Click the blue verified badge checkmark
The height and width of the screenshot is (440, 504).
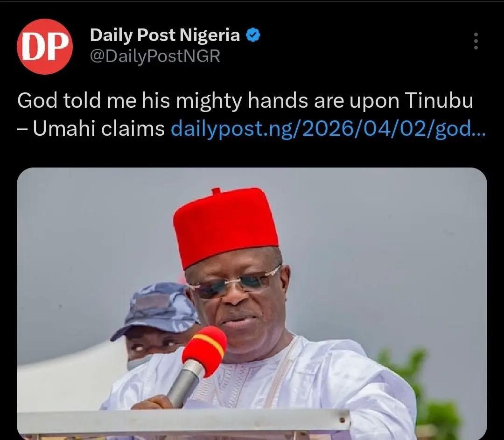click(253, 35)
